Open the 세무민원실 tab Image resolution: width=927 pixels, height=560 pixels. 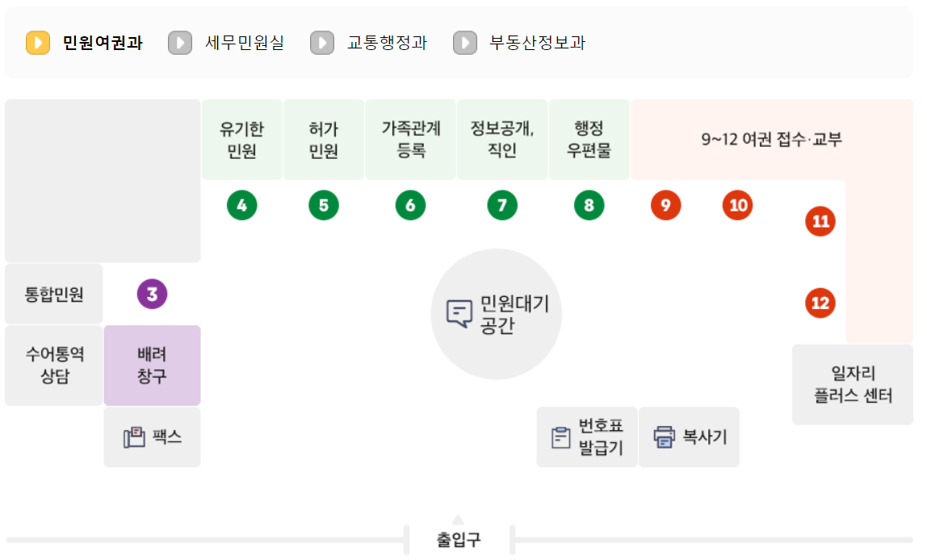pyautogui.click(x=242, y=43)
